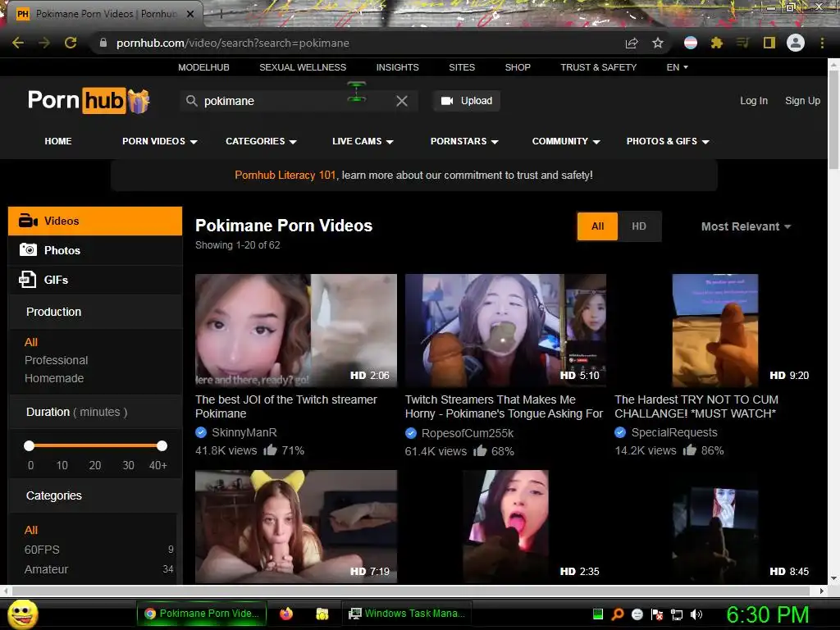Expand the CATEGORIES nav dropdown
Image resolution: width=840 pixels, height=630 pixels.
pos(261,141)
